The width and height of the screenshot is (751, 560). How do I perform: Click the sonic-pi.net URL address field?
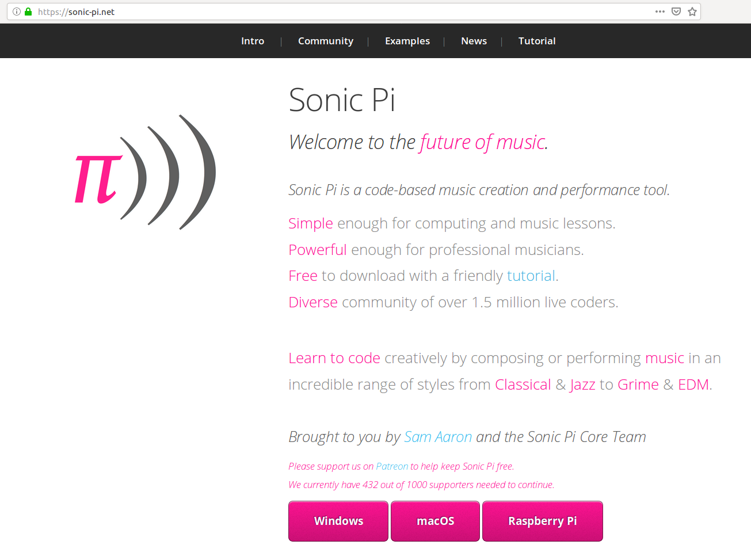click(x=345, y=12)
